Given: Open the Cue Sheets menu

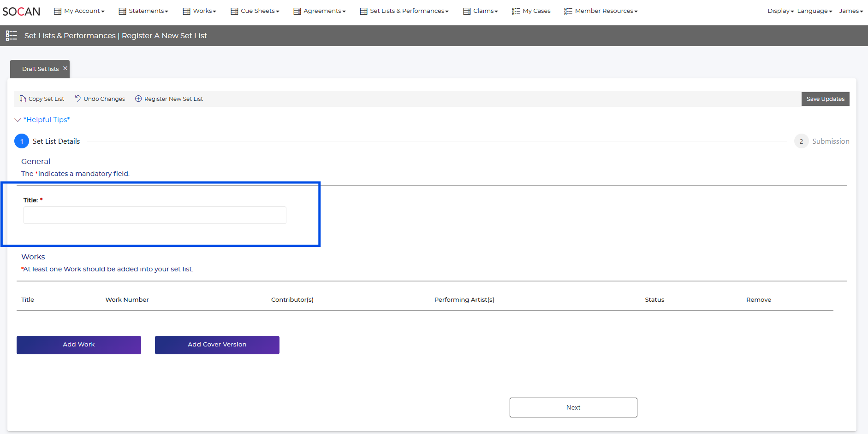Looking at the screenshot, I should pyautogui.click(x=255, y=11).
